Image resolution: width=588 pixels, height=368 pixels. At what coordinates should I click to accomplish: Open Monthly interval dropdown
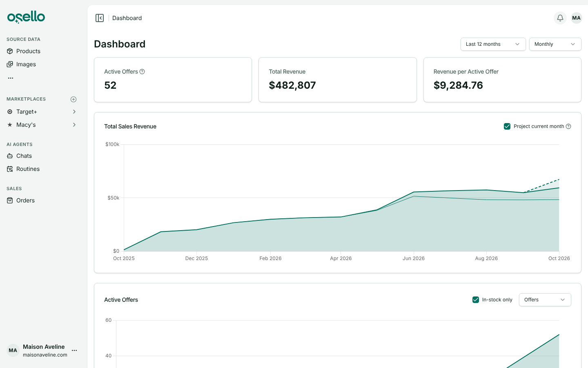555,44
